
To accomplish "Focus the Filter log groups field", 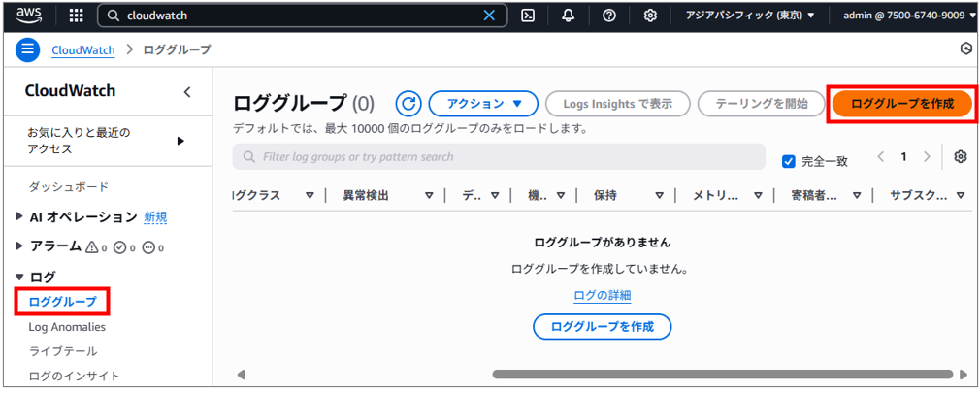I will pos(499,157).
